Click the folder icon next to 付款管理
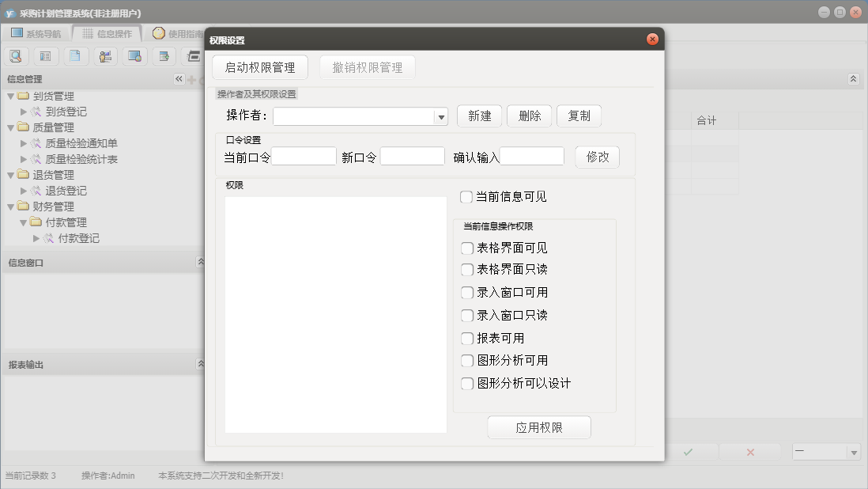Image resolution: width=868 pixels, height=489 pixels. point(36,222)
